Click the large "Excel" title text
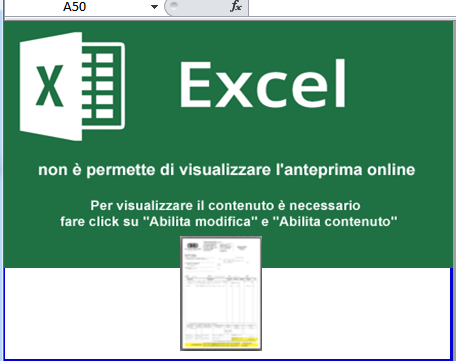The image size is (456, 361). [263, 84]
